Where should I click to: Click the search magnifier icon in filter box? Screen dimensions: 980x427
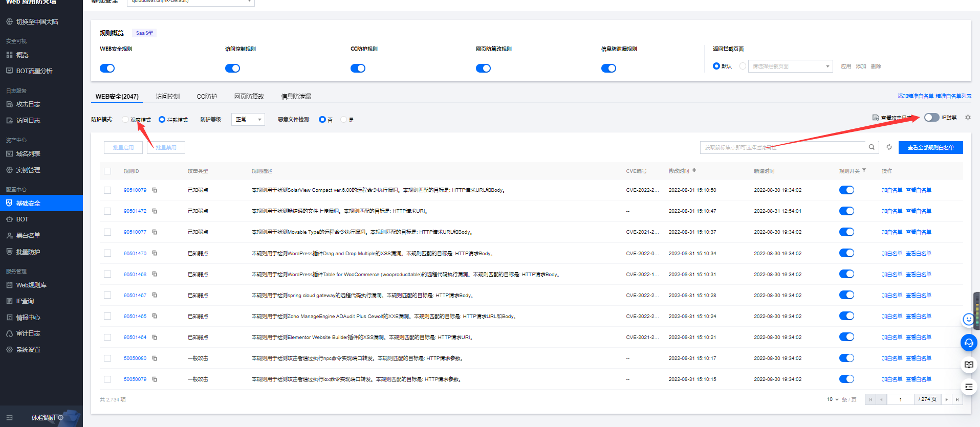coord(872,147)
